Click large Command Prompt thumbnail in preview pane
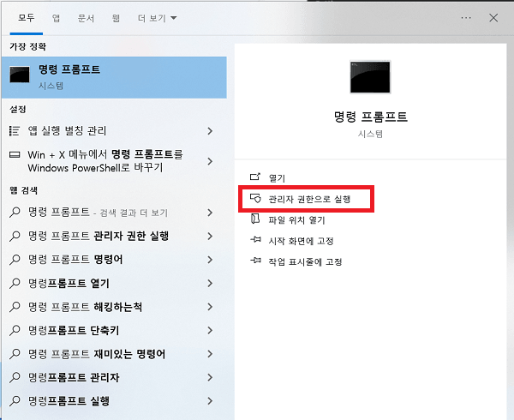Image resolution: width=514 pixels, height=420 pixels. [370, 77]
